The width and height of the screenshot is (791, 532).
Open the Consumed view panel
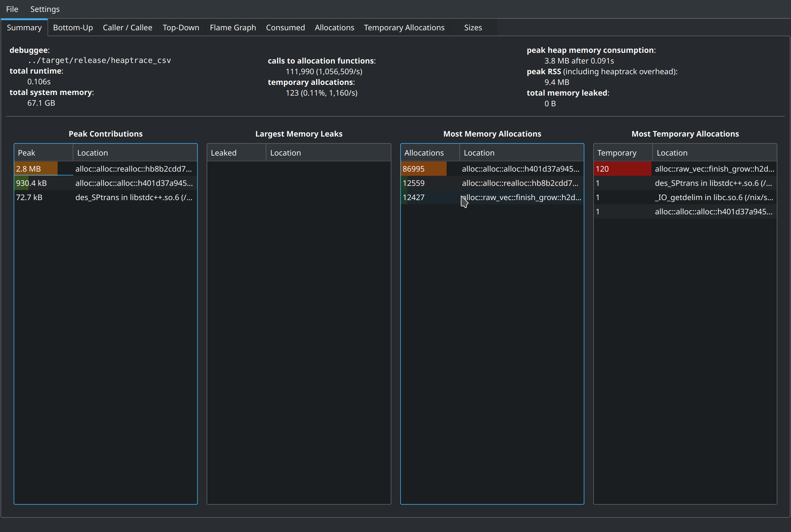(x=285, y=27)
